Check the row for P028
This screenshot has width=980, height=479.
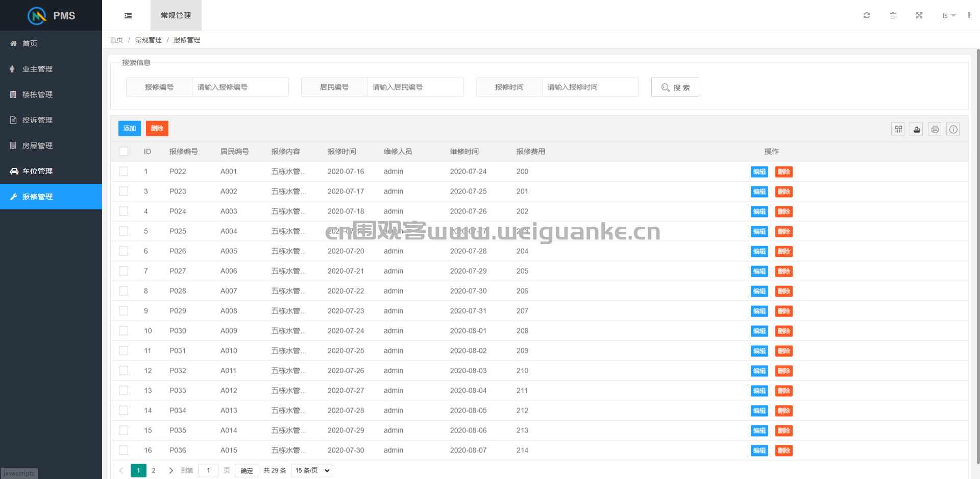tap(124, 291)
